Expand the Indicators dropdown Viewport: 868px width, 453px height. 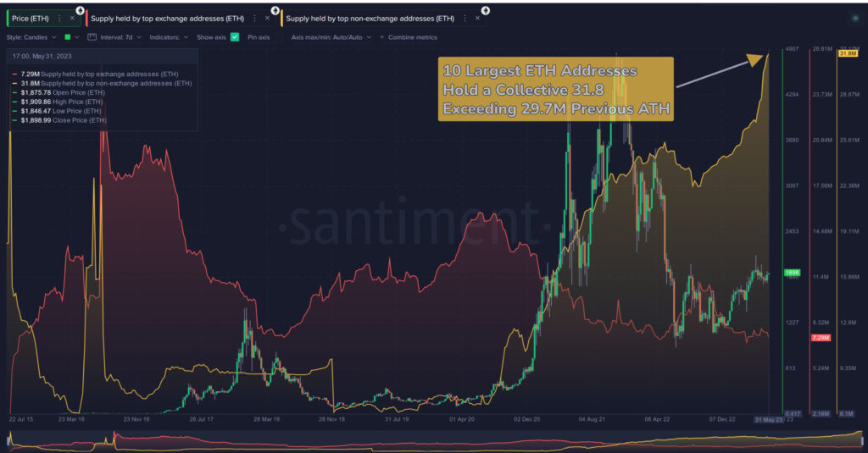coord(169,37)
